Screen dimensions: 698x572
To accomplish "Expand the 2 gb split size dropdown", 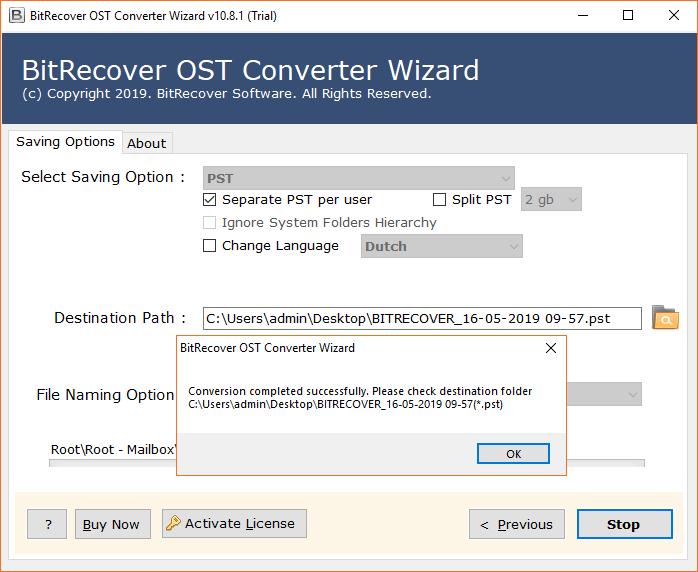I will [x=551, y=199].
